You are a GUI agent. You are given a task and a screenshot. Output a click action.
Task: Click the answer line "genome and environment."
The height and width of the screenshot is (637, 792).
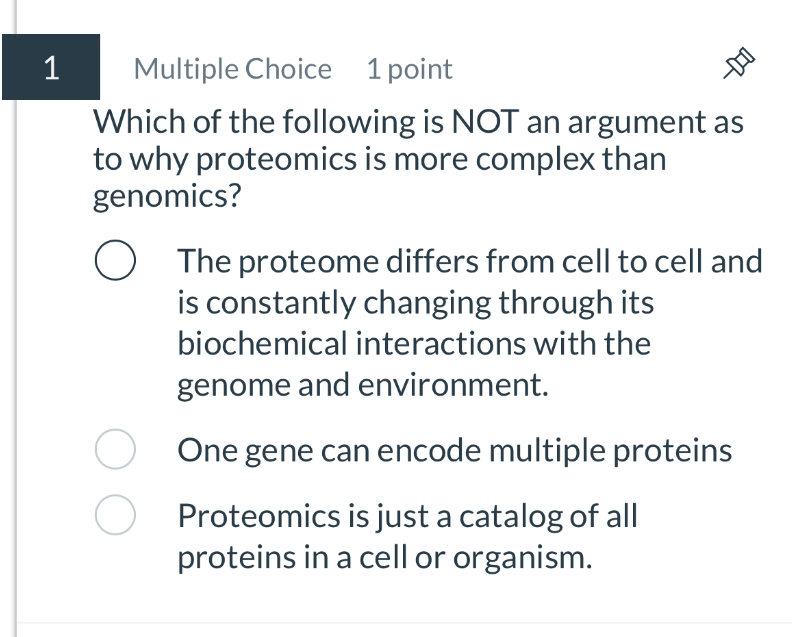pos(363,386)
